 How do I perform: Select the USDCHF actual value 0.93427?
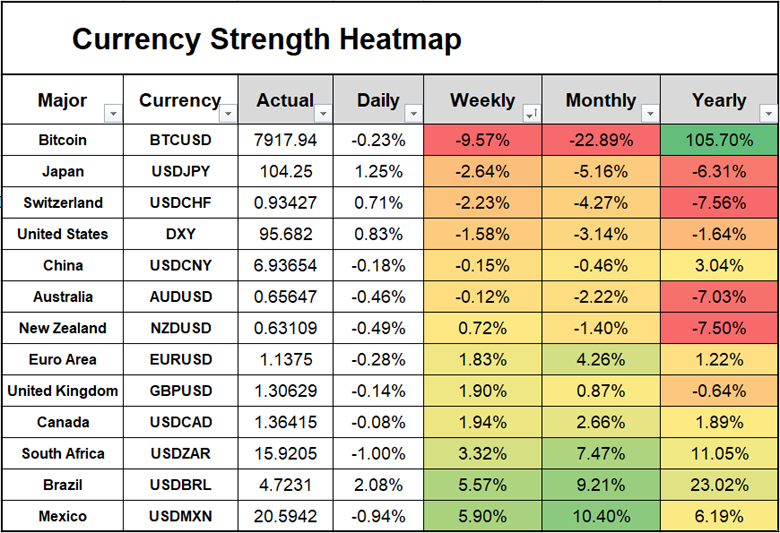click(287, 203)
